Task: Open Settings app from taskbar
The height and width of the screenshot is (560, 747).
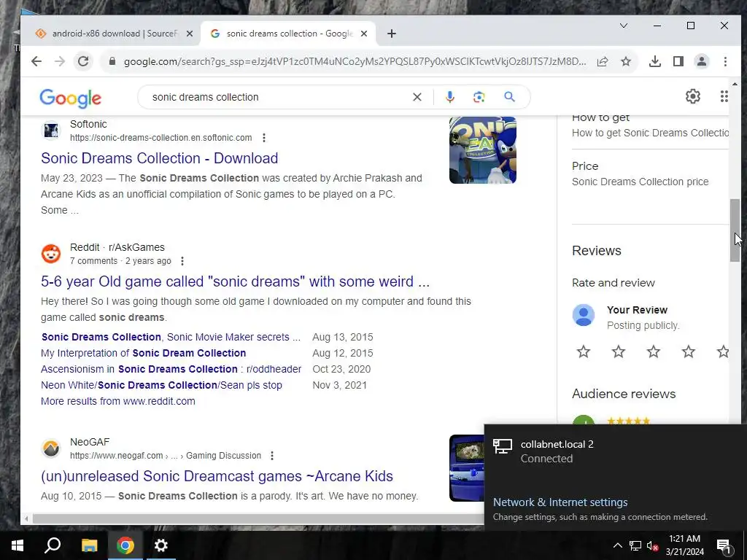Action: 161,545
